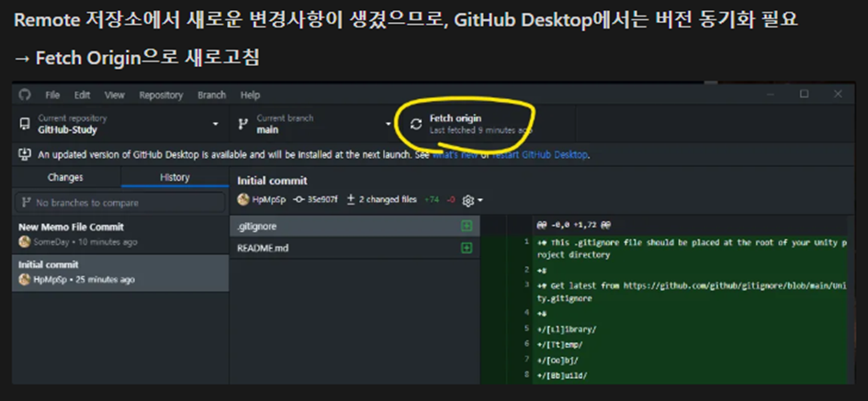Click added status icon for README.md

467,249
